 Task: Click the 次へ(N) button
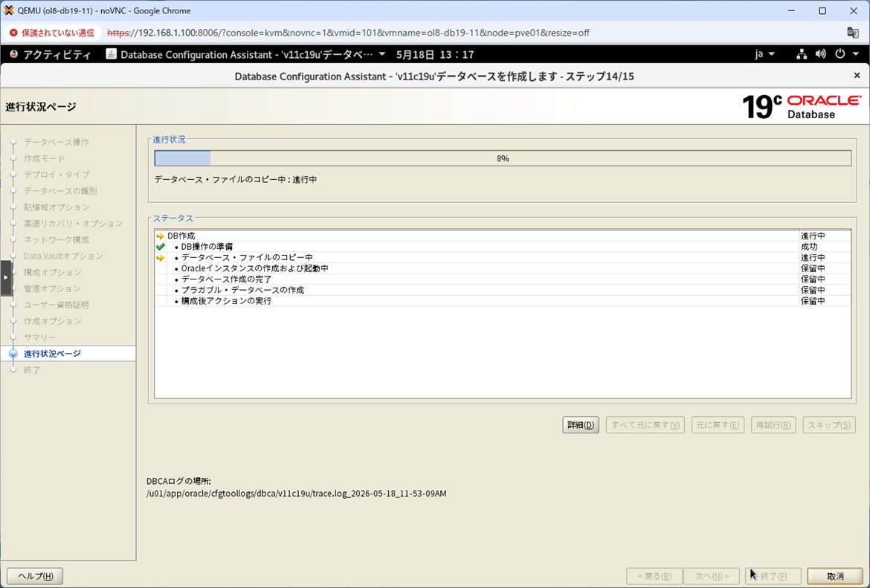click(x=712, y=576)
